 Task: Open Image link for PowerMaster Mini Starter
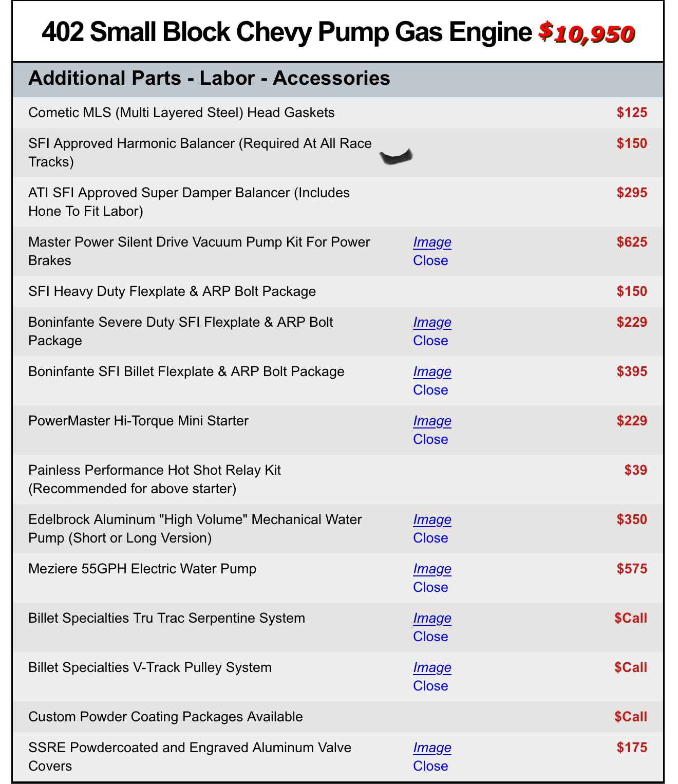click(432, 421)
